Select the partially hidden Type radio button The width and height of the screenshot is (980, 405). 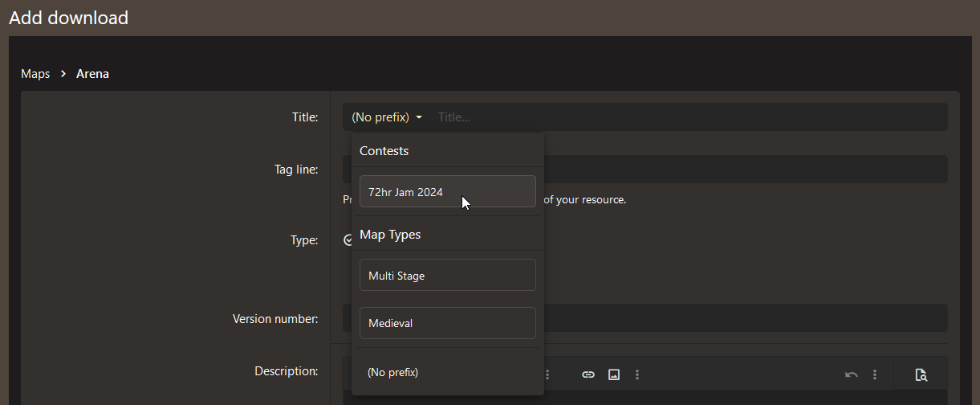coord(348,239)
